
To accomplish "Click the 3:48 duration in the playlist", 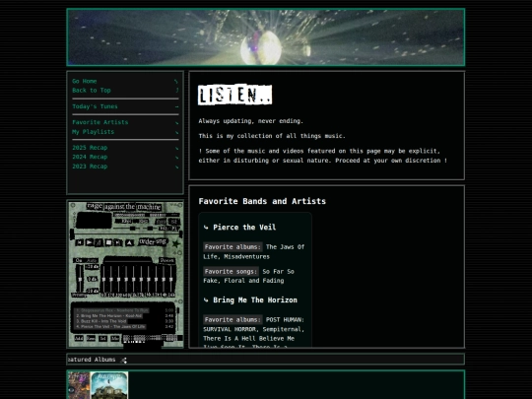I will 169,315.
